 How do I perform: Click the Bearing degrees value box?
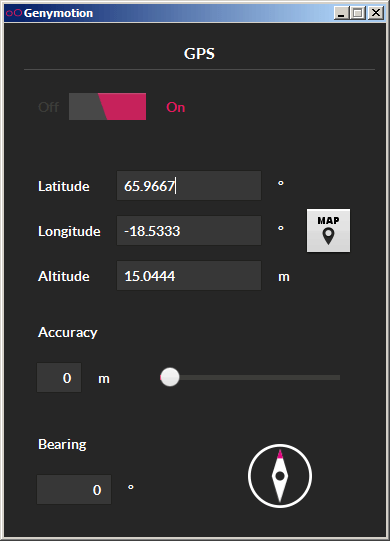pos(74,489)
